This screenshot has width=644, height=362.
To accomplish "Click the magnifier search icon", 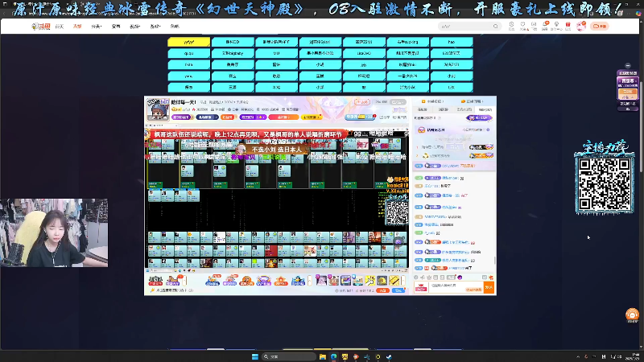I will [x=496, y=27].
